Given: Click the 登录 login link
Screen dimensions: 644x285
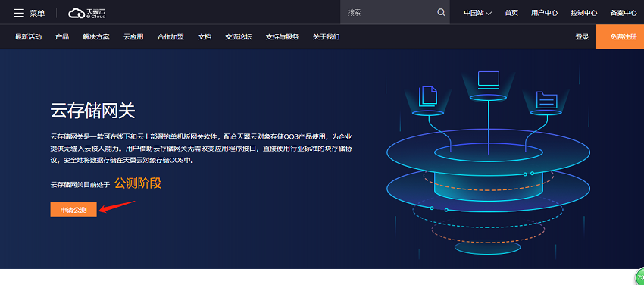Looking at the screenshot, I should [x=582, y=37].
